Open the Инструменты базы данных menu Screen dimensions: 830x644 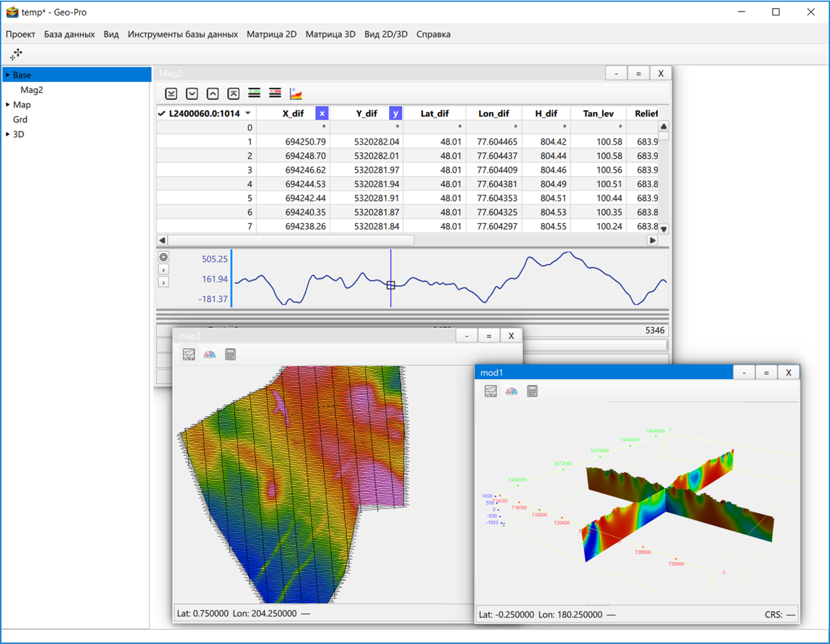point(183,35)
